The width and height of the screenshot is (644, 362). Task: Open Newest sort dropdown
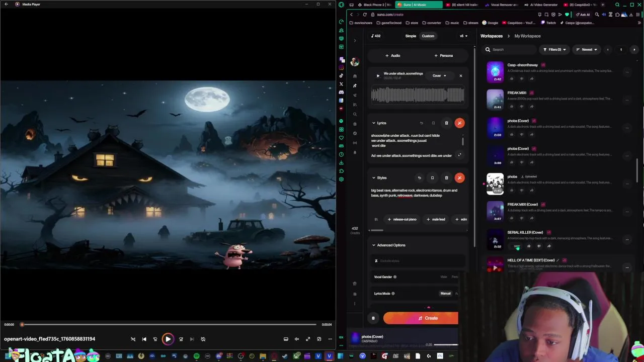pos(587,49)
